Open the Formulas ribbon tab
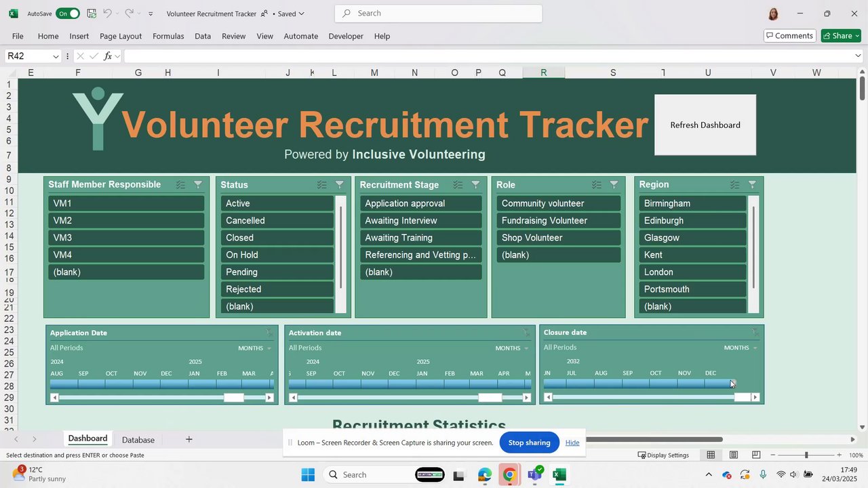The image size is (868, 488). click(x=168, y=36)
